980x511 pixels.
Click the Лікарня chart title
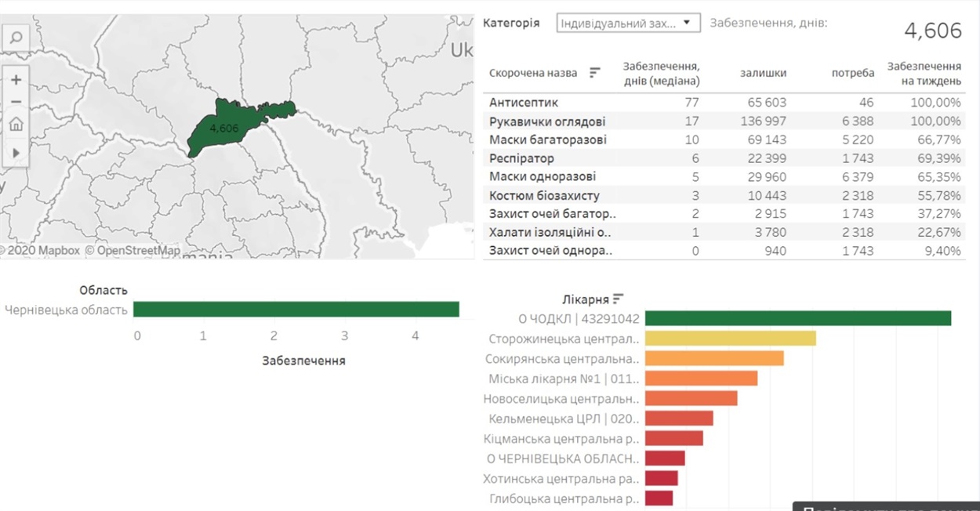tap(586, 299)
